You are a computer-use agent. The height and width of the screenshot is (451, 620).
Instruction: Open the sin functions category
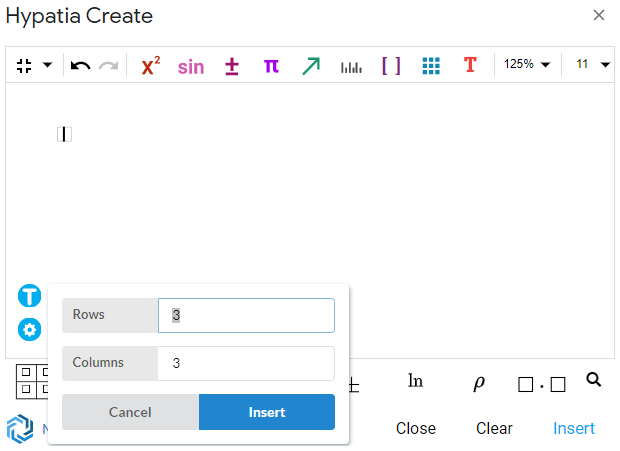point(191,67)
